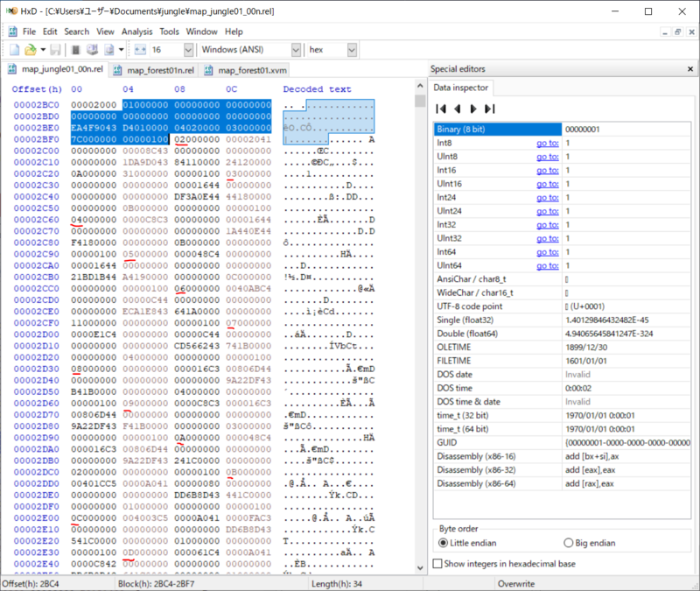Select the Binary (8 bit) row
The height and width of the screenshot is (591, 700).
(x=562, y=129)
